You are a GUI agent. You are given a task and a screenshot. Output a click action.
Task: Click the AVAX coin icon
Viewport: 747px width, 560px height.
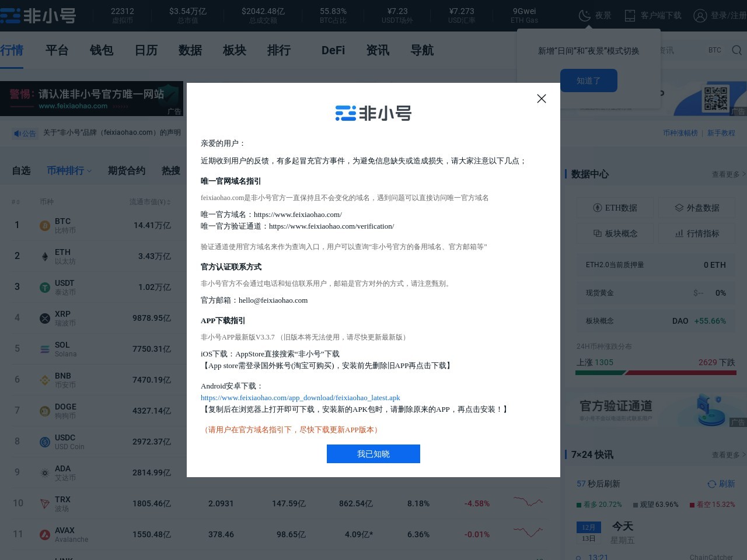tap(45, 535)
